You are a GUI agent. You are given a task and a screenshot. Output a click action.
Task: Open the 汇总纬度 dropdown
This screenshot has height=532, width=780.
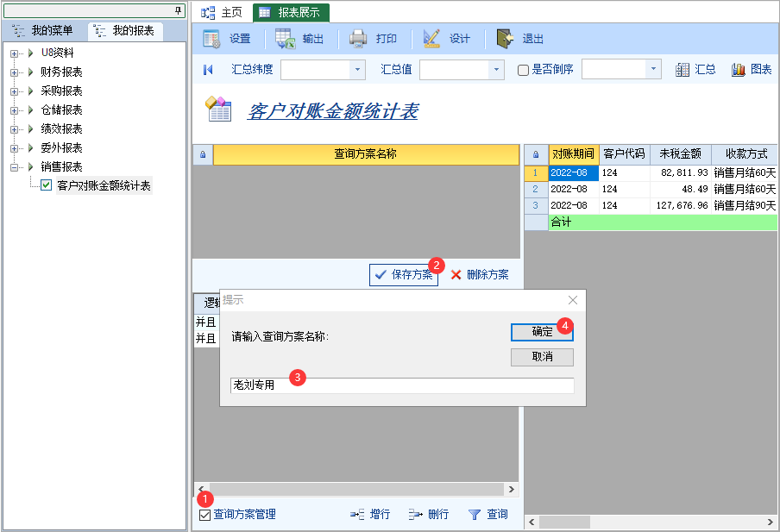point(357,70)
